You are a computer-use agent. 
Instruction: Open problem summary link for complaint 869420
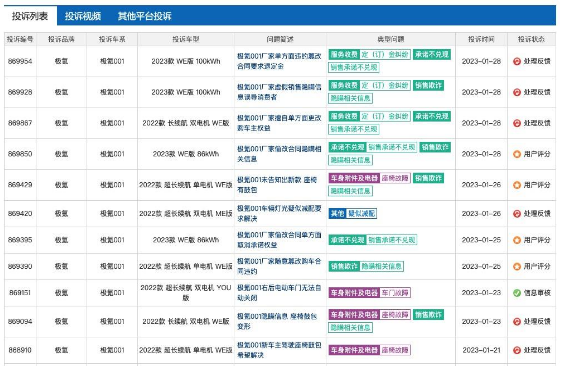[279, 213]
